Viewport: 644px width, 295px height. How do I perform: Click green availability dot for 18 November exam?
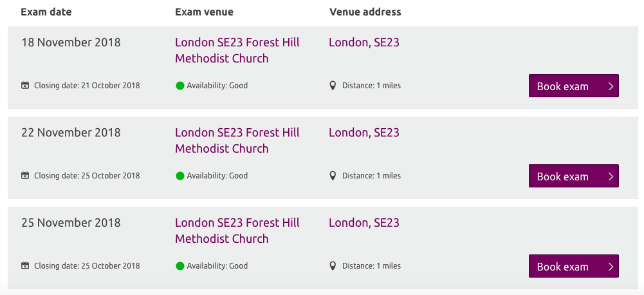coord(180,86)
